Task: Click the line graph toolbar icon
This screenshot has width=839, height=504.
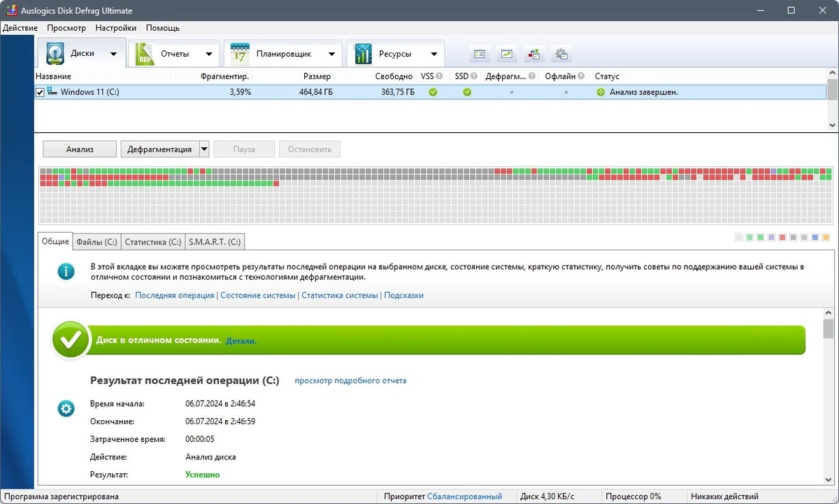Action: [x=506, y=54]
